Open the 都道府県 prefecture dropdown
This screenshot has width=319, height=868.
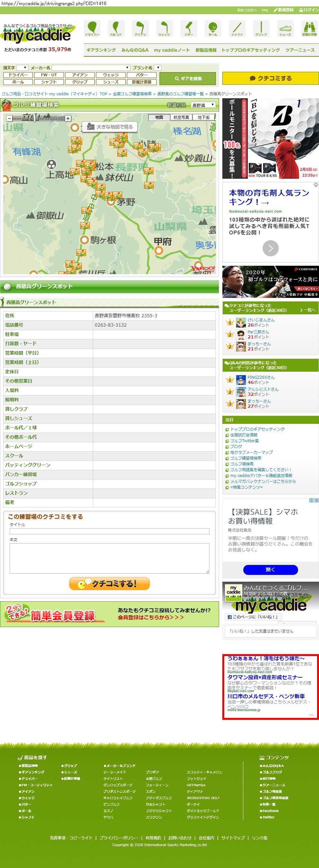pyautogui.click(x=203, y=105)
